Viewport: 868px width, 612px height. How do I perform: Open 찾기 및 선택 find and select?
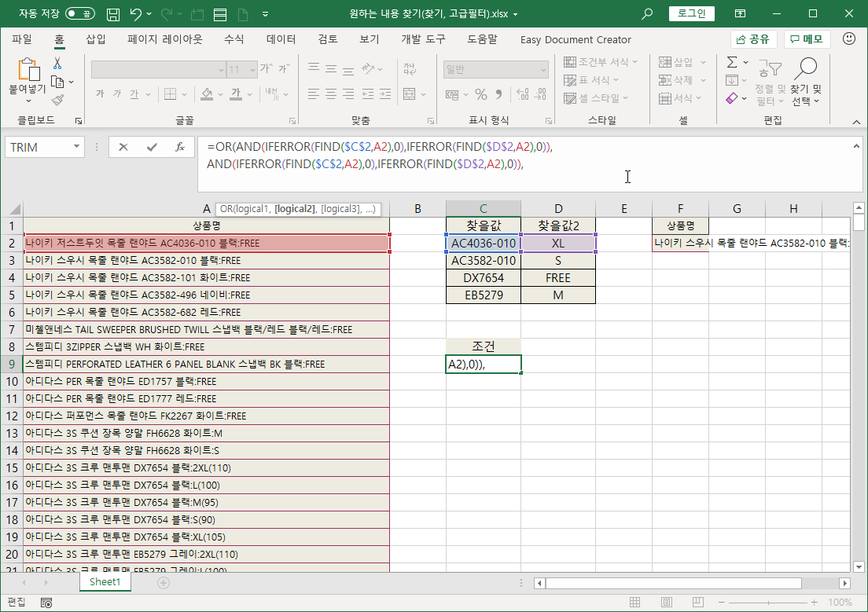805,82
